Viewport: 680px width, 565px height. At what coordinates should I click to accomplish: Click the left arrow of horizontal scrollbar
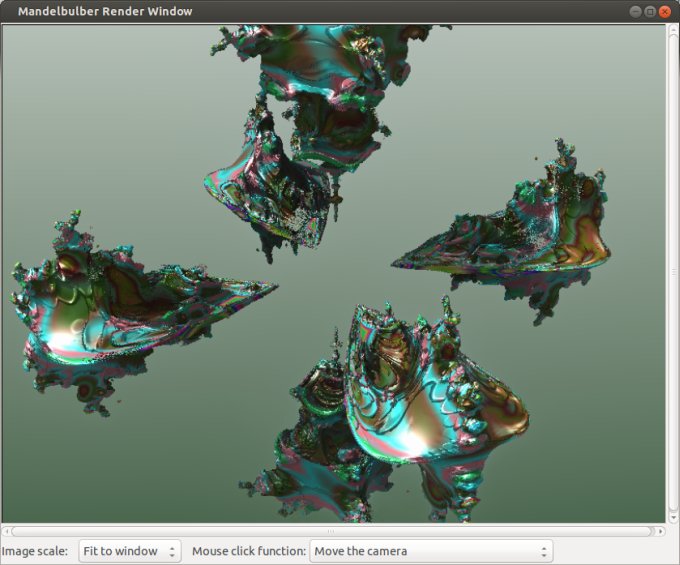click(6, 531)
